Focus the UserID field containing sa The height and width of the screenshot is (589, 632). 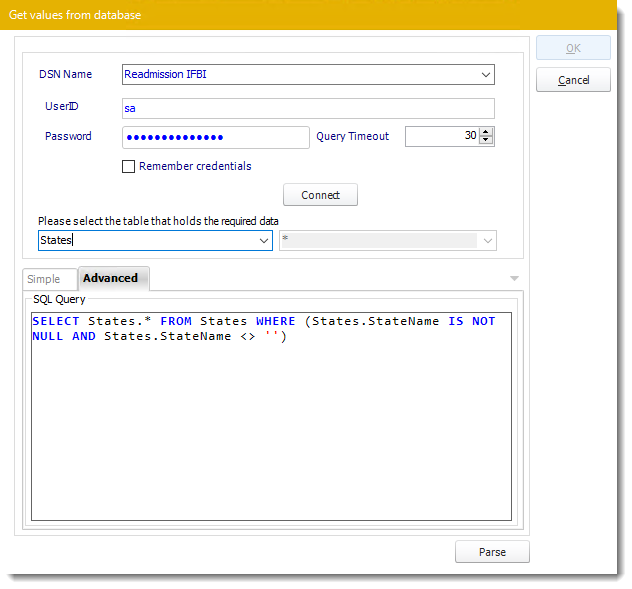pyautogui.click(x=308, y=108)
